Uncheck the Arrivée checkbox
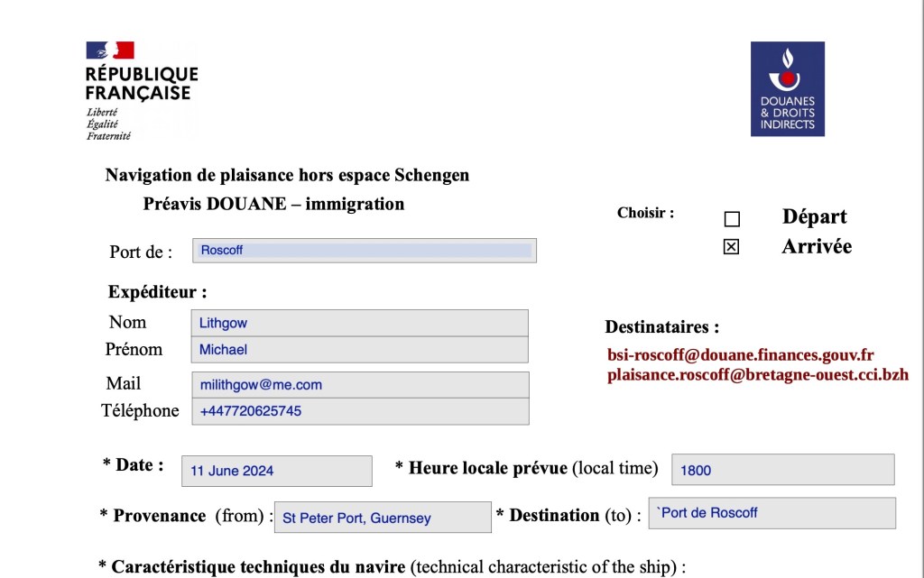The width and height of the screenshot is (924, 578). click(731, 247)
